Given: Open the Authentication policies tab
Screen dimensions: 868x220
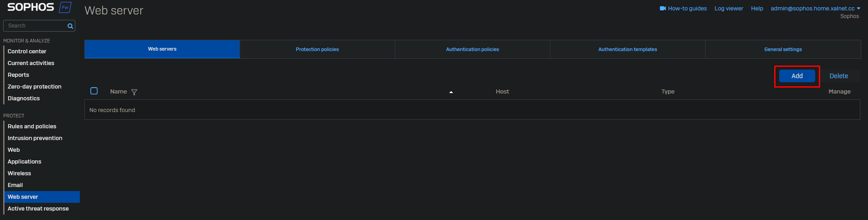Looking at the screenshot, I should point(472,49).
